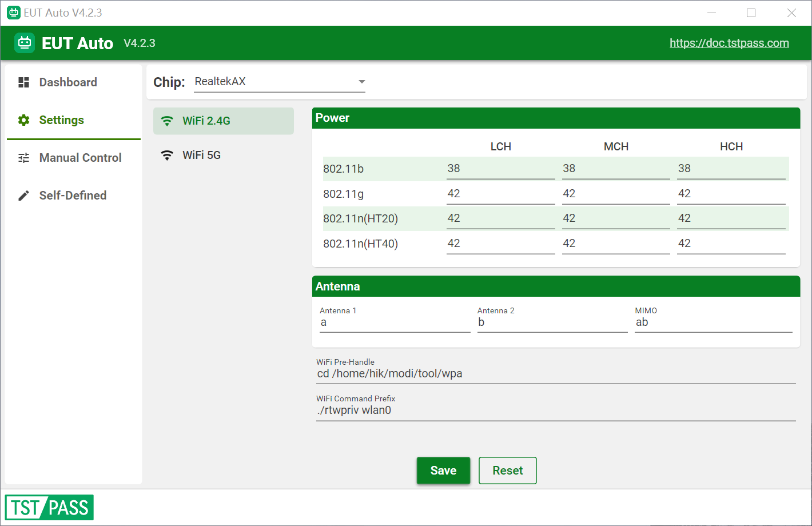Edit 802.11n(HT20) MCH power field
812x526 pixels.
(x=616, y=218)
